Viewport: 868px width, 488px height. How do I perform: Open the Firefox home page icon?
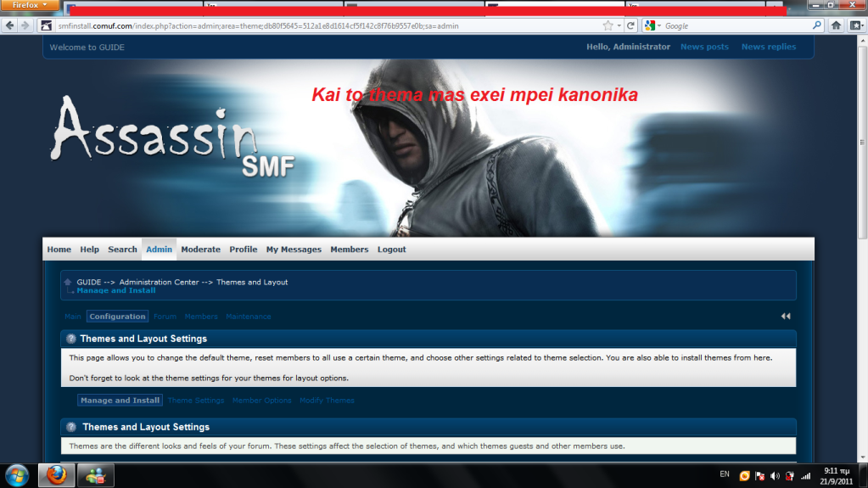(x=836, y=25)
